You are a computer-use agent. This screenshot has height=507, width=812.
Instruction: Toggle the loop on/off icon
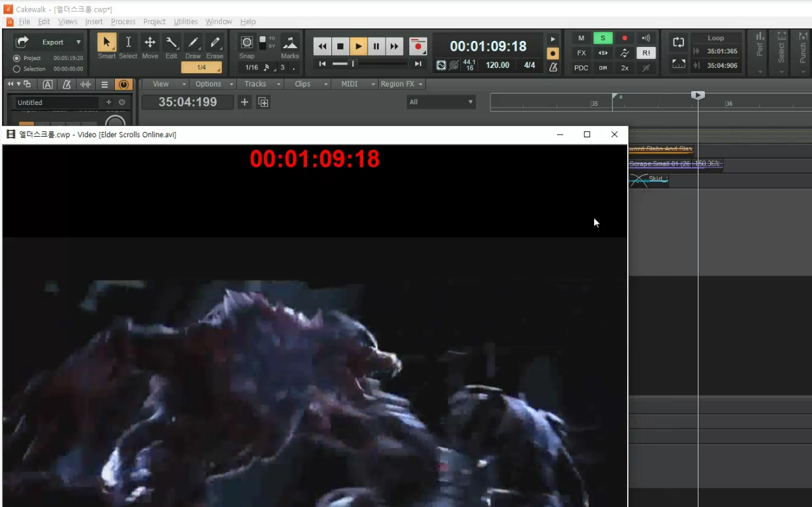point(679,42)
